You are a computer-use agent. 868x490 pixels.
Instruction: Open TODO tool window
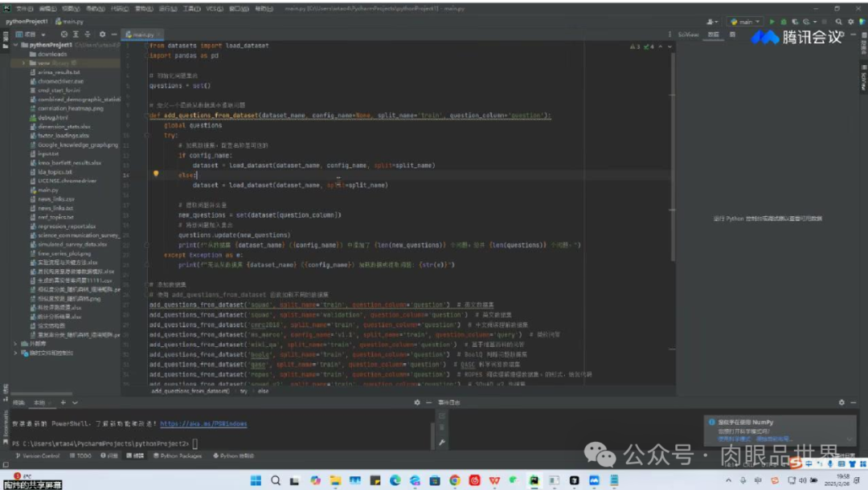pos(80,455)
